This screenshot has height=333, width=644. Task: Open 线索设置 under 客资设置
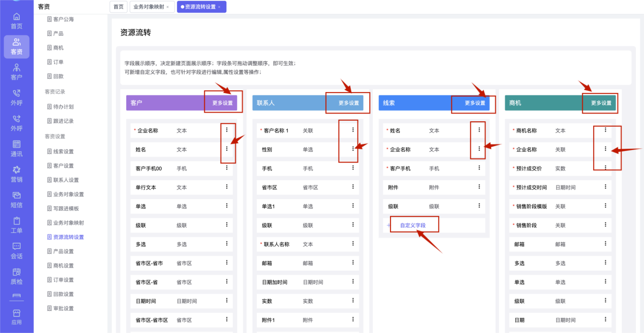[60, 151]
